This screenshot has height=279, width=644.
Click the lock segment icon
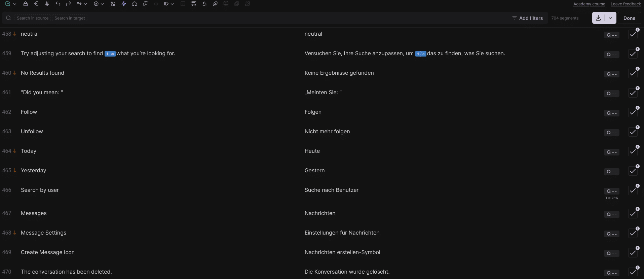(x=26, y=4)
